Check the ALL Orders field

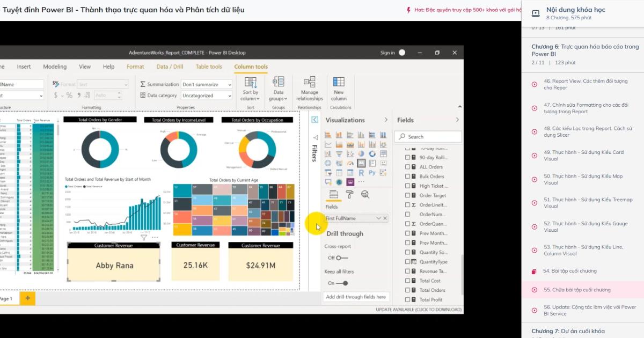pyautogui.click(x=407, y=167)
